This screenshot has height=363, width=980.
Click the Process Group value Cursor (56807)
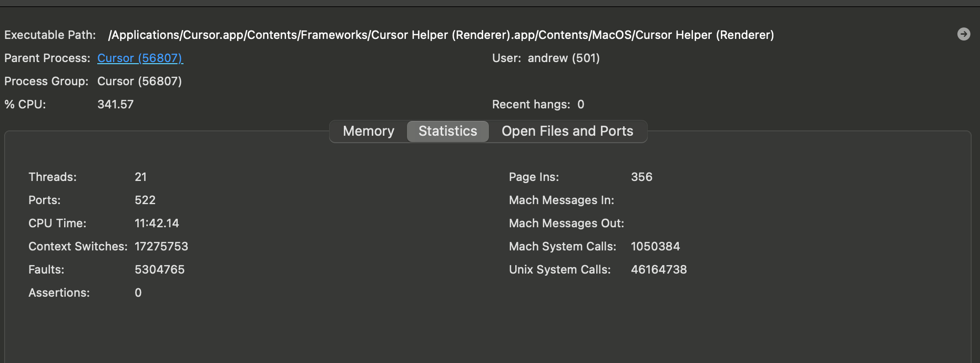pyautogui.click(x=139, y=81)
